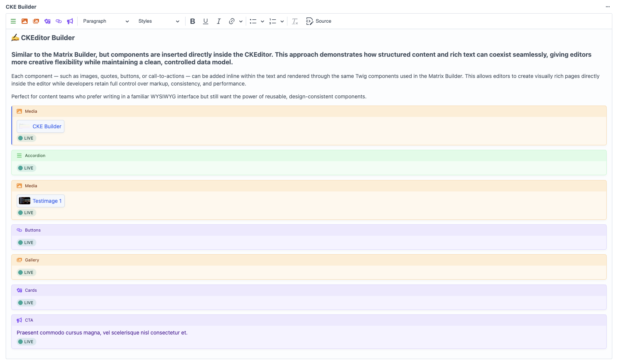Expand the bulleted list options arrow
Viewport: 618px width, 364px height.
coord(262,22)
